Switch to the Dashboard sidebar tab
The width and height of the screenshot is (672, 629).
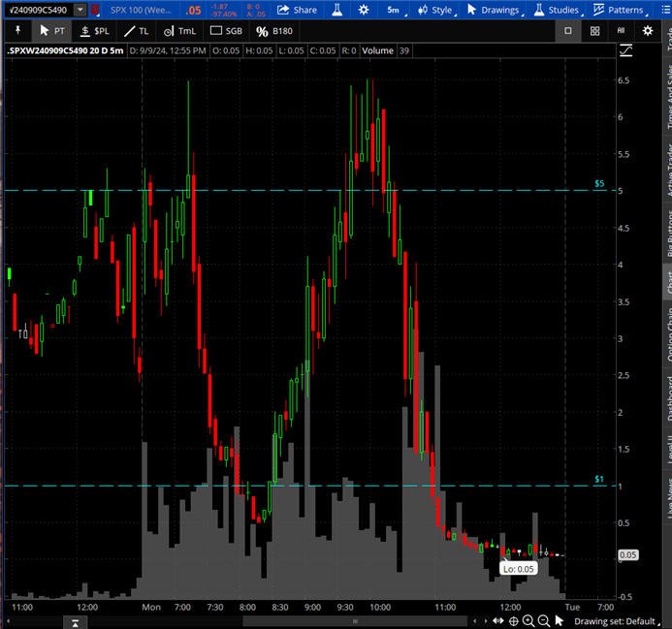click(667, 397)
